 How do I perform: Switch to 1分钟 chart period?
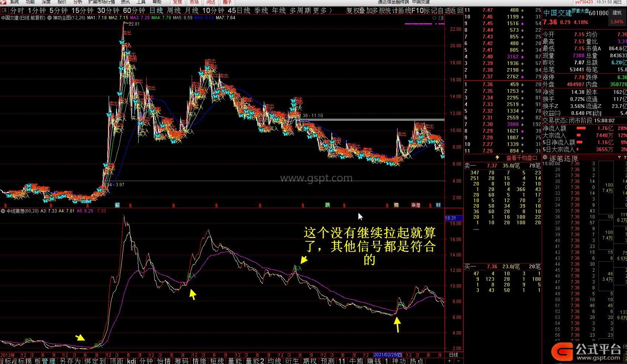[x=37, y=11]
